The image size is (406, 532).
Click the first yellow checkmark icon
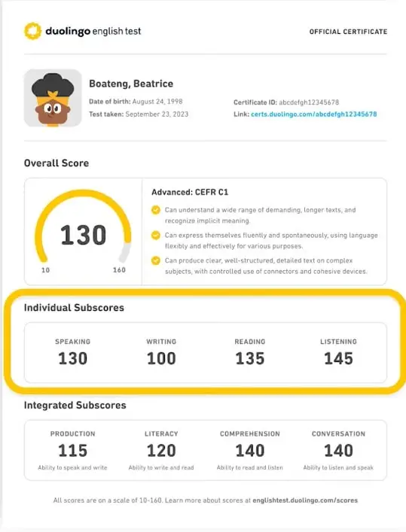(x=156, y=210)
